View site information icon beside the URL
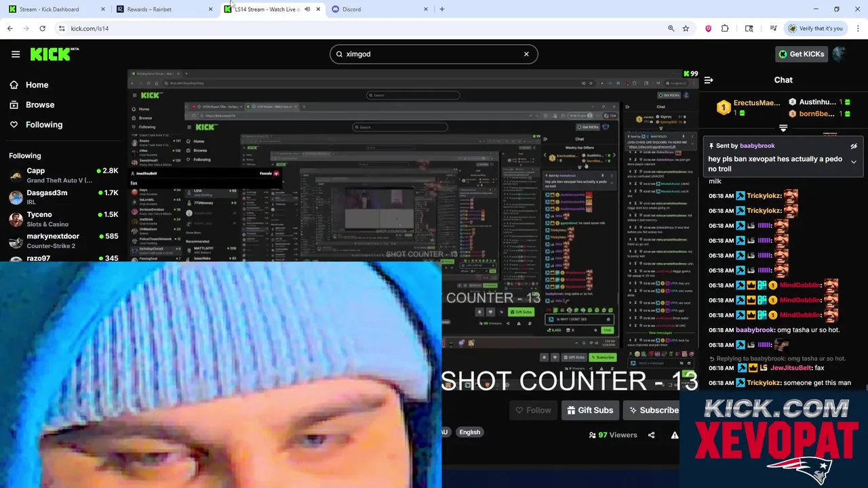Viewport: 868px width, 488px height. click(x=61, y=28)
